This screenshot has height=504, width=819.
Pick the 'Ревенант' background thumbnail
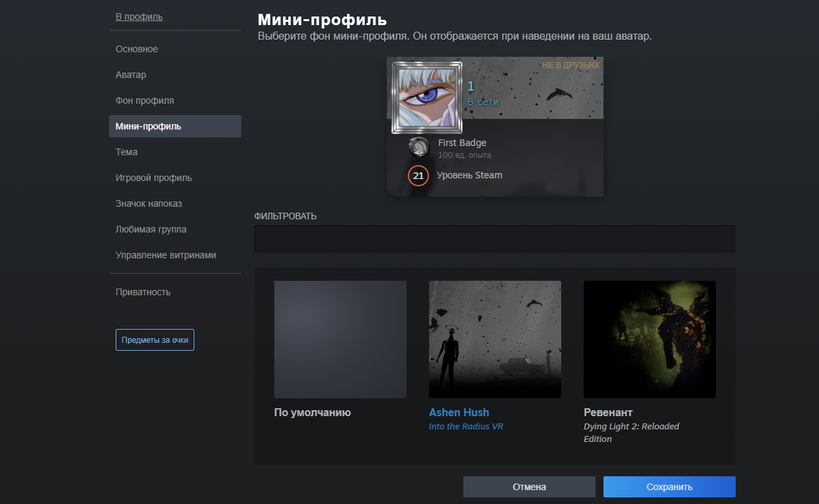click(650, 340)
